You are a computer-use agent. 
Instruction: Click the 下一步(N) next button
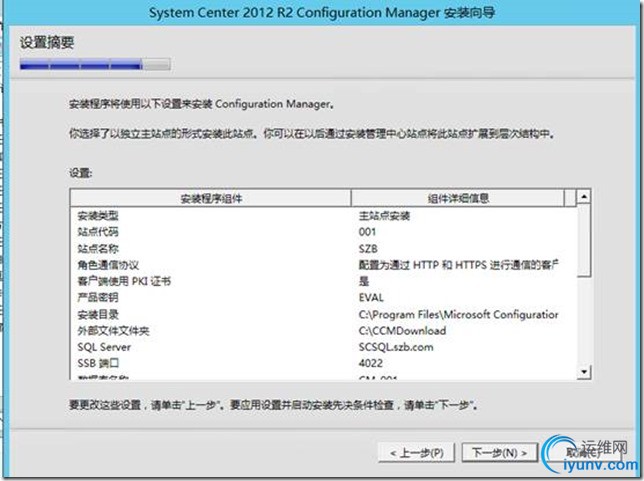pyautogui.click(x=499, y=453)
